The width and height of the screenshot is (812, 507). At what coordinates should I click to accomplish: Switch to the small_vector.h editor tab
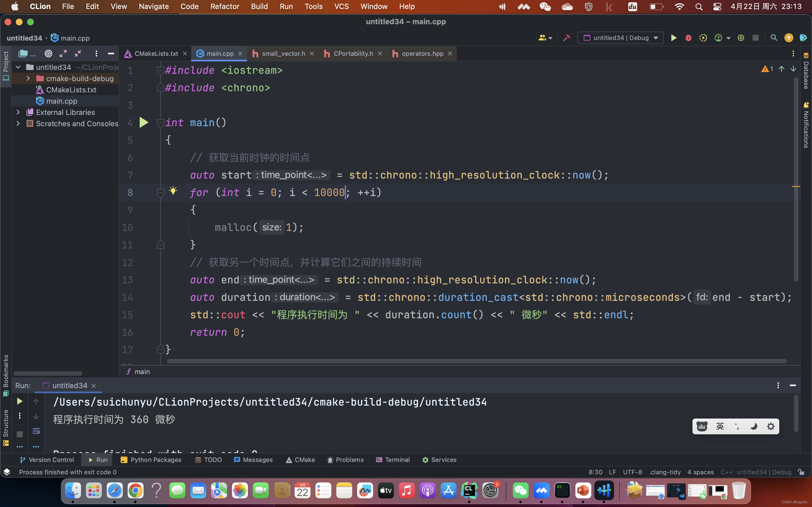pyautogui.click(x=283, y=54)
